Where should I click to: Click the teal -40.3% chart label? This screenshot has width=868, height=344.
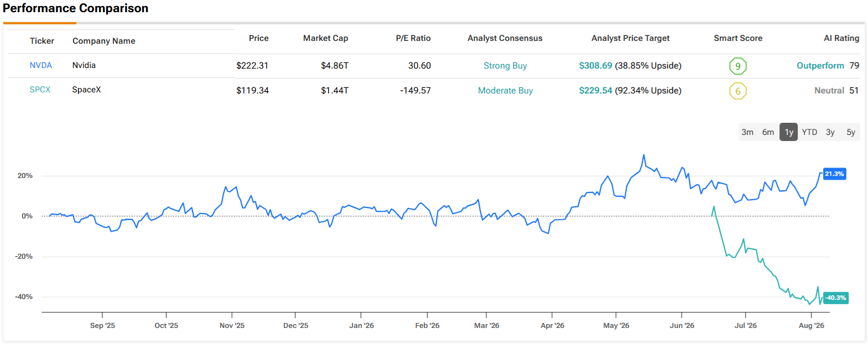tap(835, 298)
